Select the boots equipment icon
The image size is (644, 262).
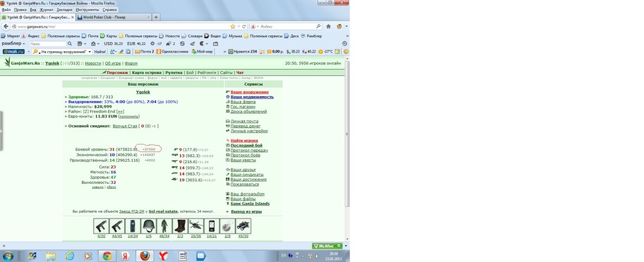click(x=180, y=226)
